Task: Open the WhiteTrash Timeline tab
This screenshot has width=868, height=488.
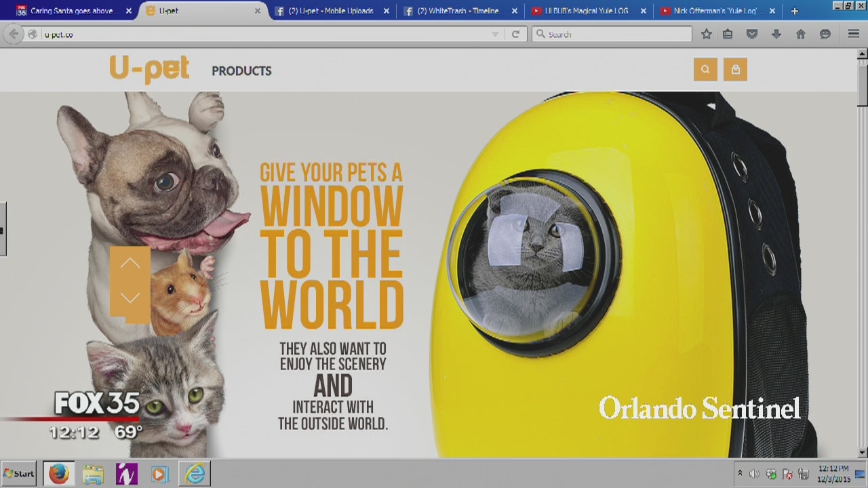Action: click(x=460, y=11)
